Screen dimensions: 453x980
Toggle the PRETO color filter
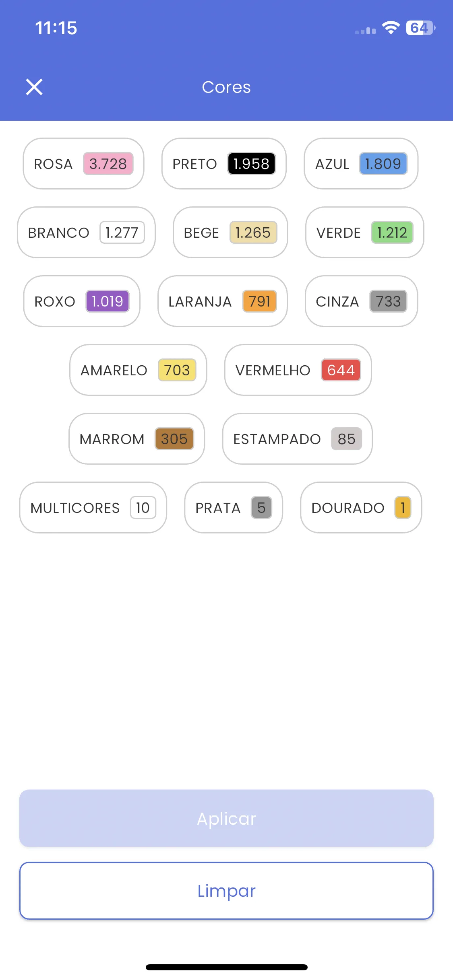tap(224, 164)
